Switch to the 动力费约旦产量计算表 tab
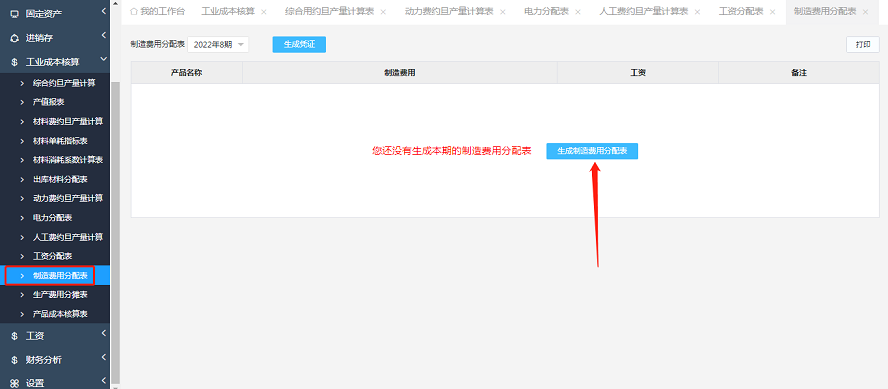The image size is (888, 389). pyautogui.click(x=448, y=12)
